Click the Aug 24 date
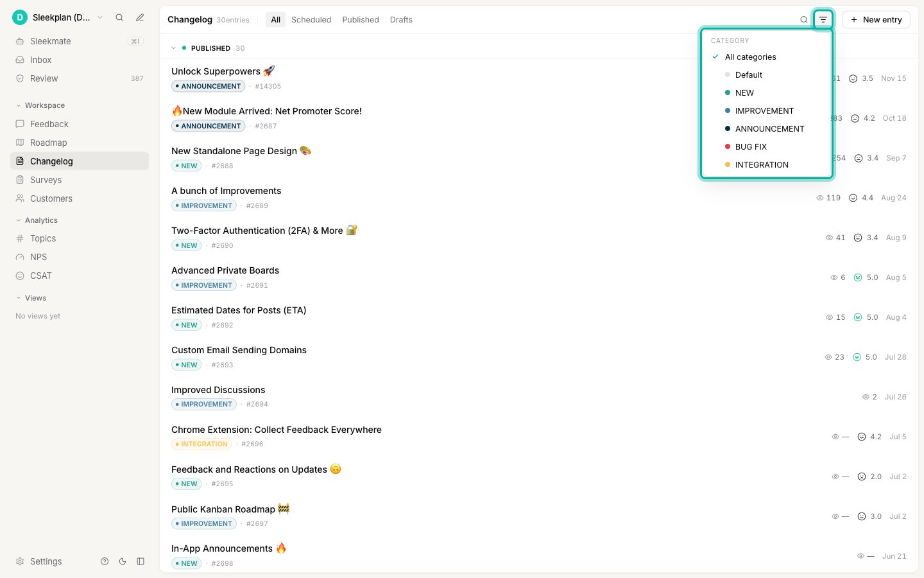Screen dimensions: 924x578 point(894,198)
